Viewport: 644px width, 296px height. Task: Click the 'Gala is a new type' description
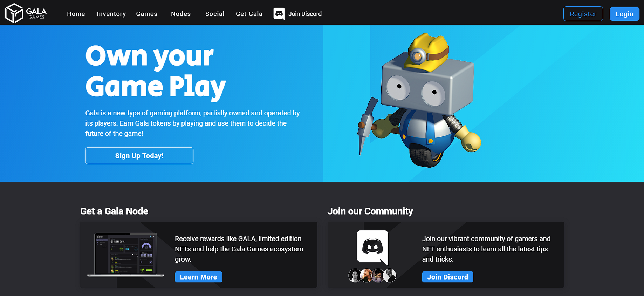(192, 123)
